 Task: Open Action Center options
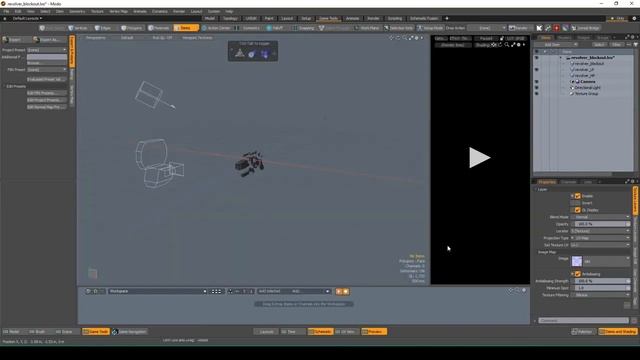point(216,28)
